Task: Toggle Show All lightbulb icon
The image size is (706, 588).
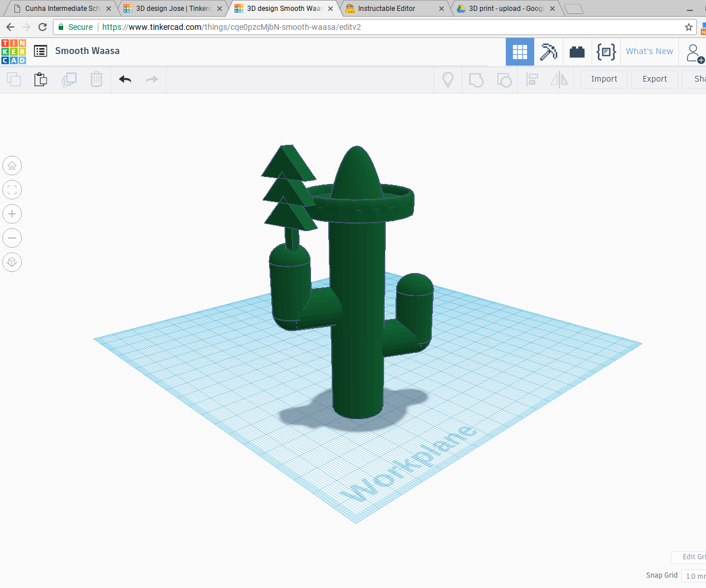Action: click(x=448, y=79)
